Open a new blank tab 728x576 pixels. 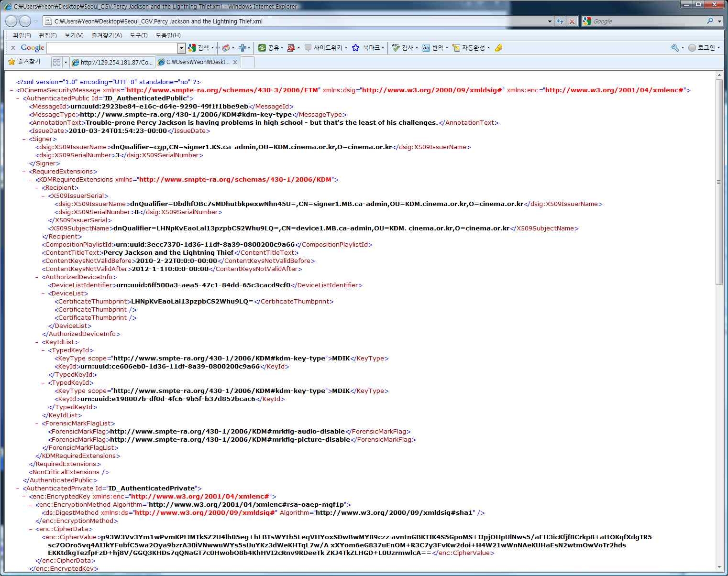click(x=247, y=62)
